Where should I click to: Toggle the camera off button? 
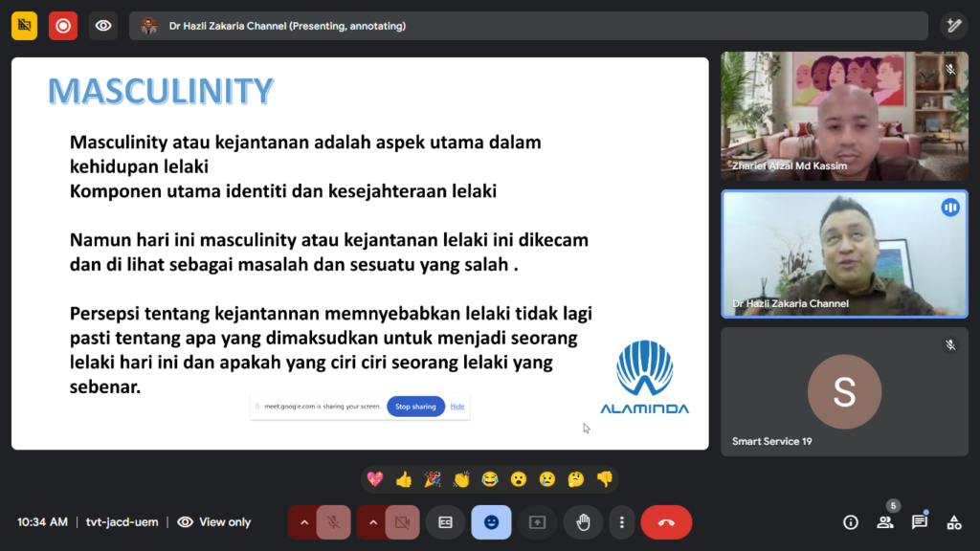[403, 522]
